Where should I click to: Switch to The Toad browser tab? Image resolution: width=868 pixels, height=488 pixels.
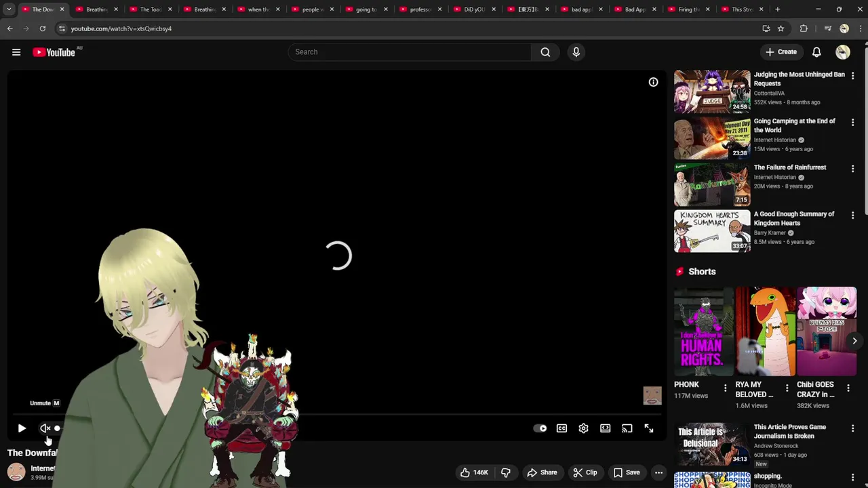[x=151, y=9]
